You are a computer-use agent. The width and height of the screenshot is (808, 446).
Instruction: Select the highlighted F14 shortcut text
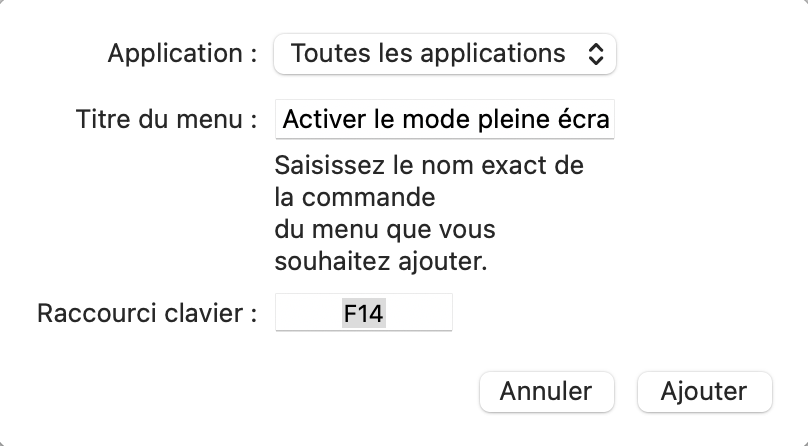(x=364, y=313)
